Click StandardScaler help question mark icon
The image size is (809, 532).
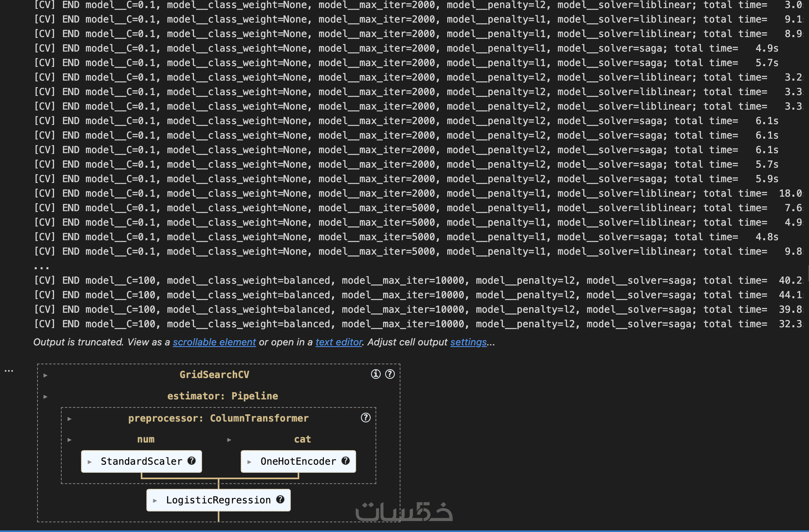[x=192, y=461]
